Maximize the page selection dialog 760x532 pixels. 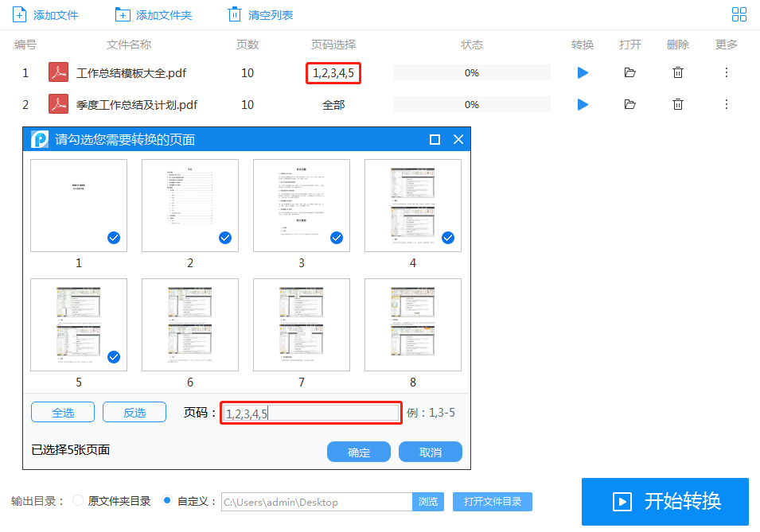(x=435, y=139)
